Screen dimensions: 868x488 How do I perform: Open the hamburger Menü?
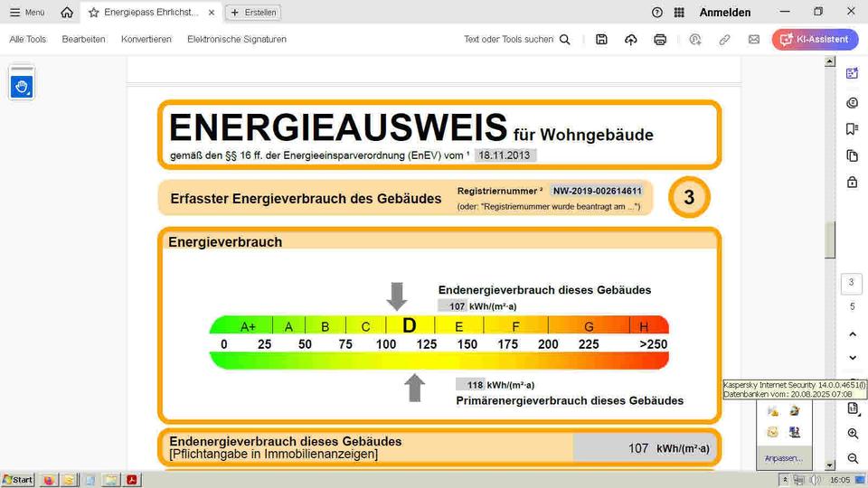click(27, 13)
